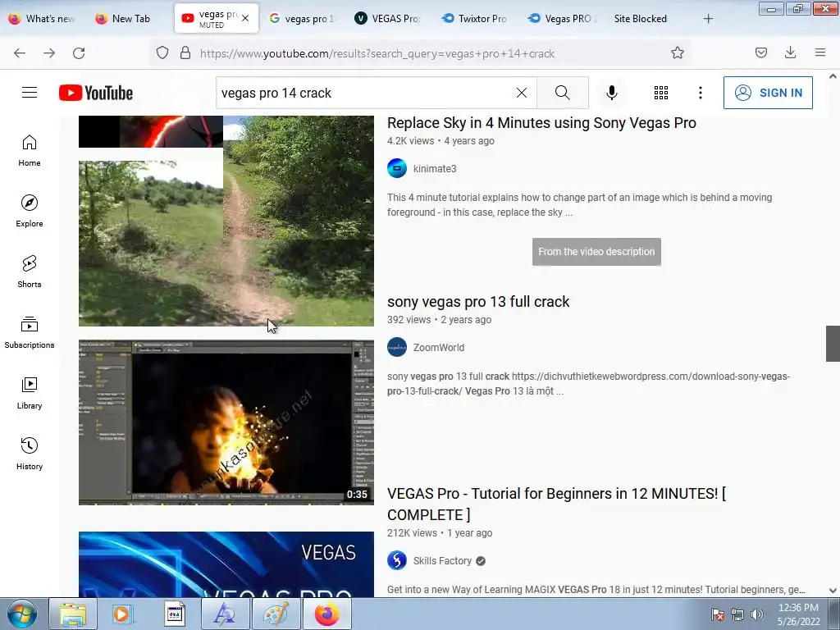Reload the current page
The width and height of the screenshot is (840, 630).
coord(79,53)
